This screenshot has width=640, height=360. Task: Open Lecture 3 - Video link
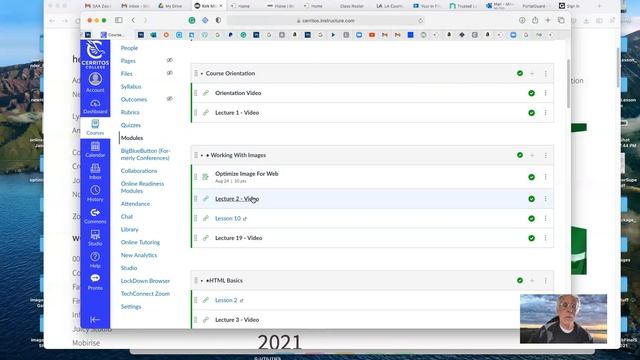pos(237,320)
